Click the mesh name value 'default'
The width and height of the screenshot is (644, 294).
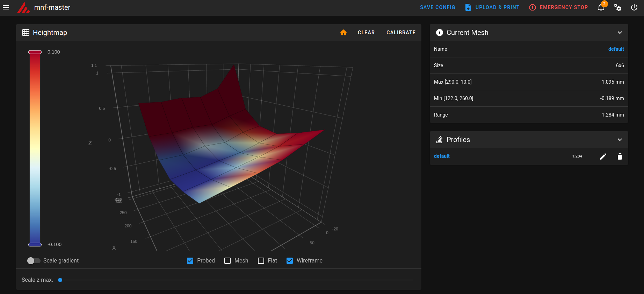616,49
